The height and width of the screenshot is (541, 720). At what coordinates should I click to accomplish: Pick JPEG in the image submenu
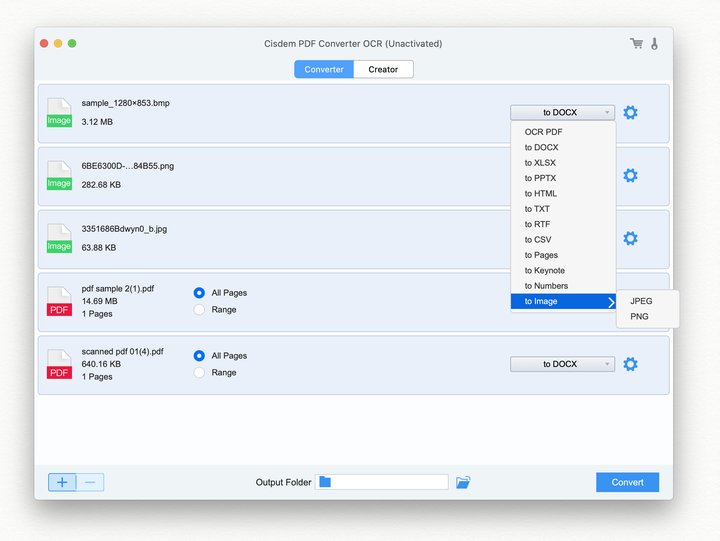click(641, 301)
